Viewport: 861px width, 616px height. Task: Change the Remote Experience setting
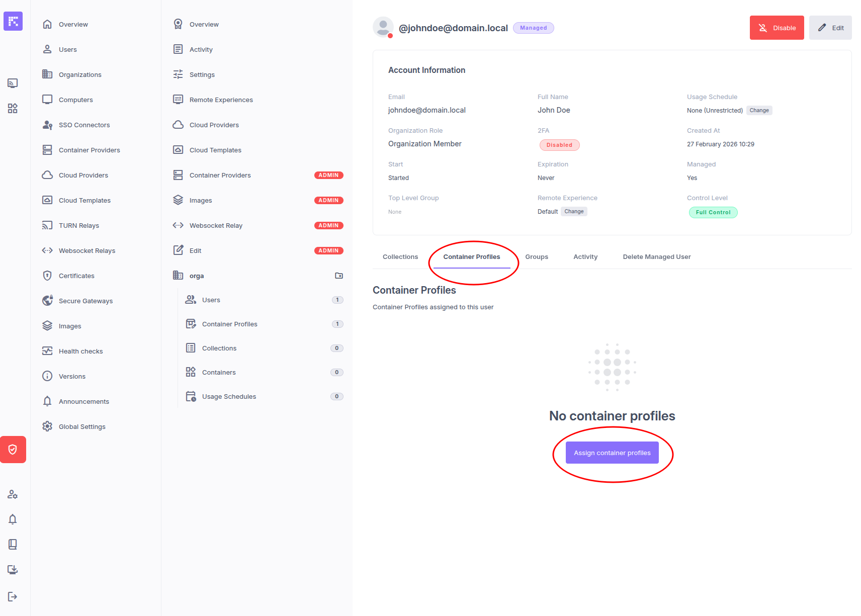[574, 212]
